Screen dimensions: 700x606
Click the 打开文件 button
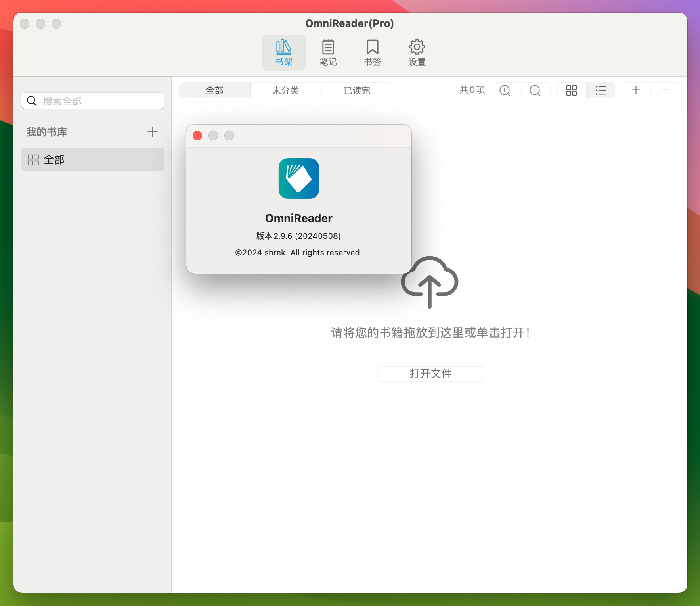tap(430, 374)
